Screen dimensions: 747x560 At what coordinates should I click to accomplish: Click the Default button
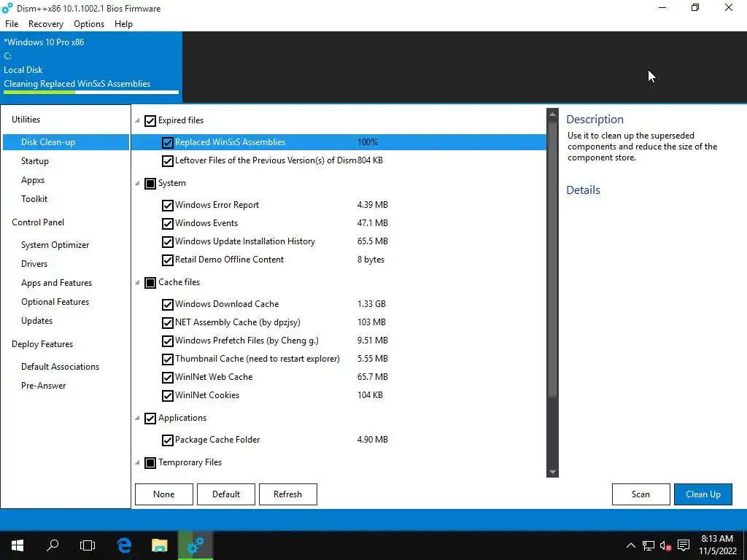coord(226,494)
